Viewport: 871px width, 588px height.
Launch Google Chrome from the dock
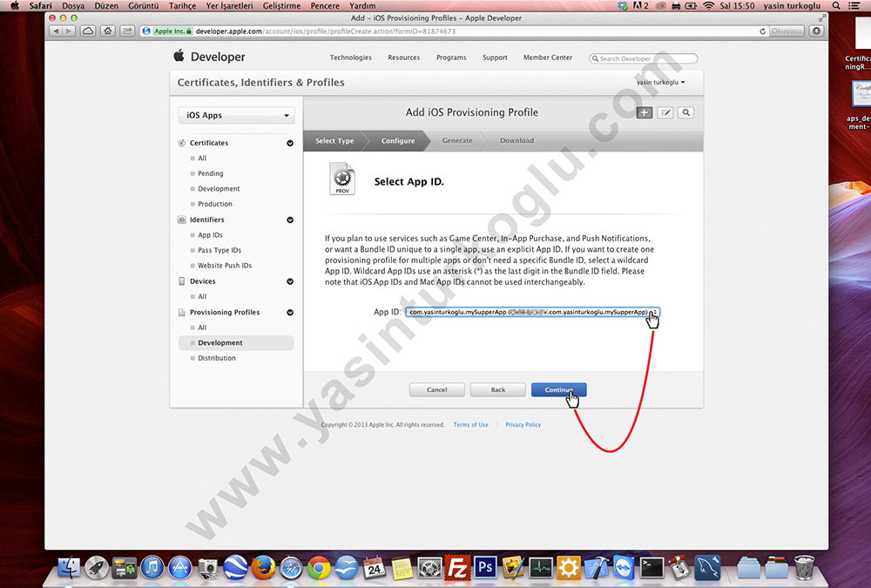tap(319, 568)
